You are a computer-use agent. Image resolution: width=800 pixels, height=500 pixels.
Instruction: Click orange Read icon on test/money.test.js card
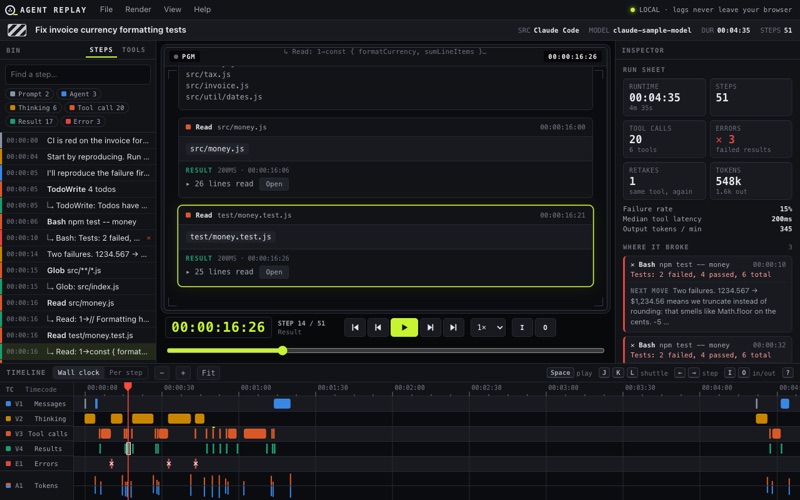[188, 215]
